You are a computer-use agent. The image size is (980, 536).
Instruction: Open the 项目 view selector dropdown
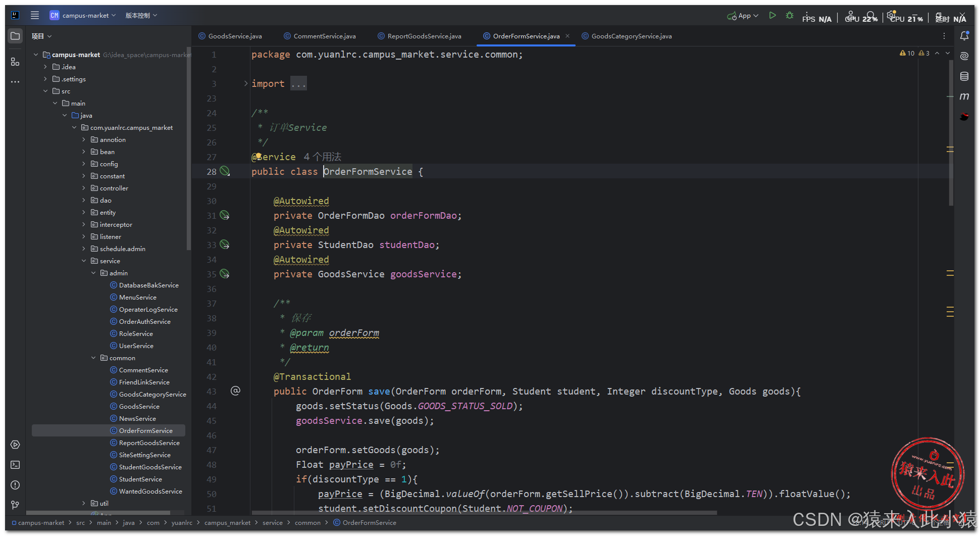pyautogui.click(x=41, y=36)
